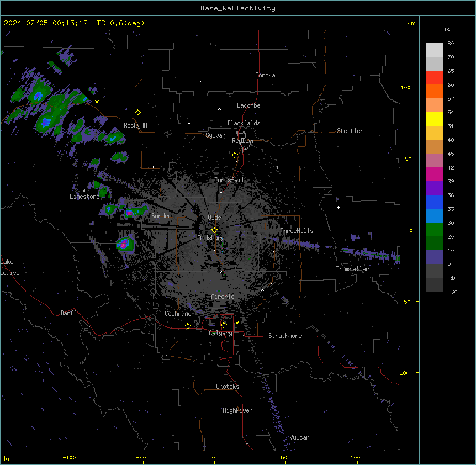476x465 pixels.
Task: Pick the red legend band below 65 dBZ
Action: tap(434, 78)
